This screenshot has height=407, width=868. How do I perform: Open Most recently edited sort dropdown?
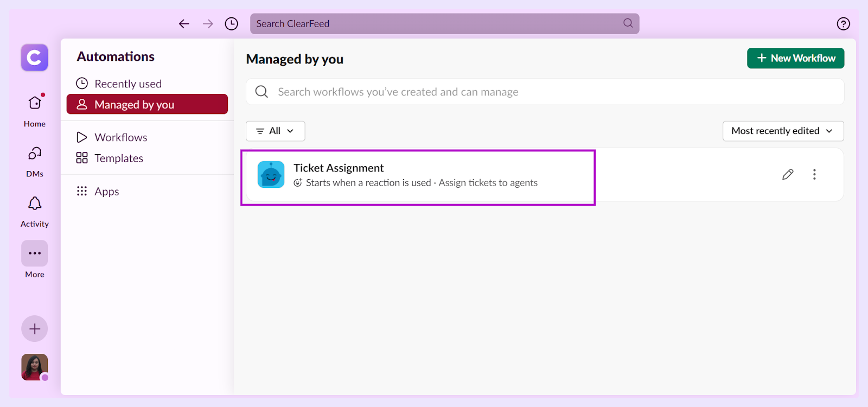783,131
